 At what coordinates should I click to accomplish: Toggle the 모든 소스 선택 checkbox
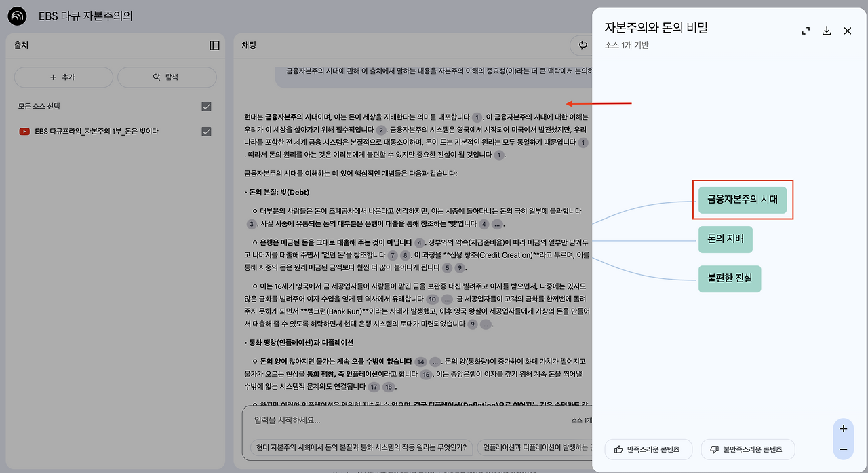pos(206,107)
